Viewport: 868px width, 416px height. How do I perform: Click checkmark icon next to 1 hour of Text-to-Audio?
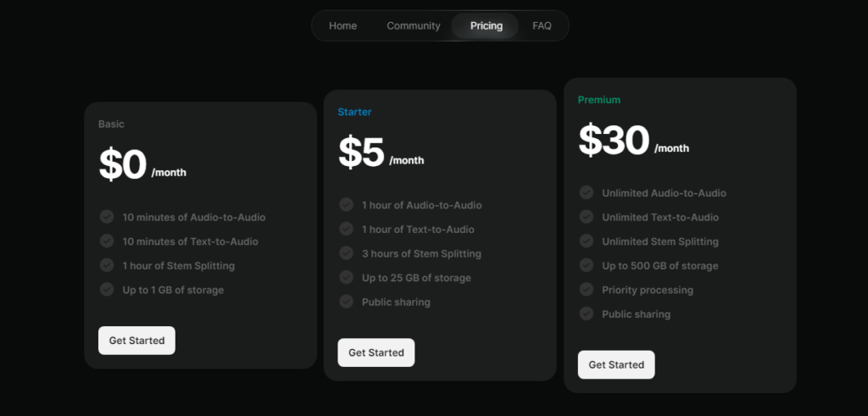pyautogui.click(x=346, y=229)
